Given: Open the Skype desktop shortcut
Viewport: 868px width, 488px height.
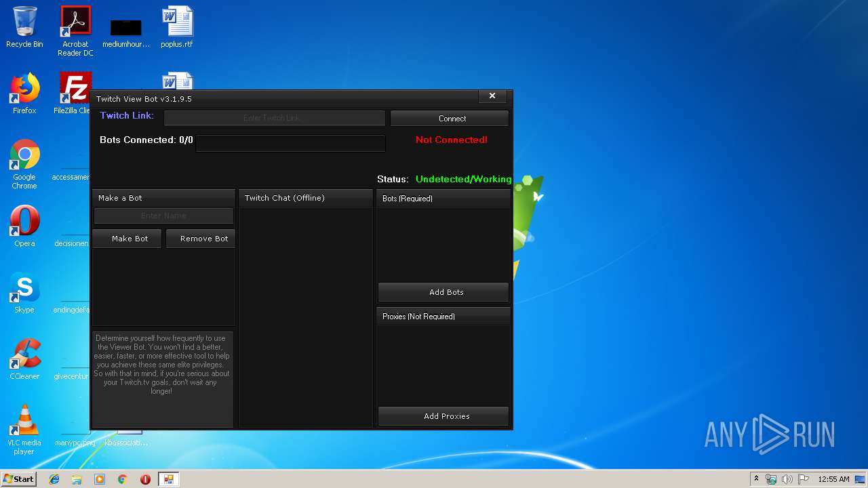Looking at the screenshot, I should (x=24, y=293).
